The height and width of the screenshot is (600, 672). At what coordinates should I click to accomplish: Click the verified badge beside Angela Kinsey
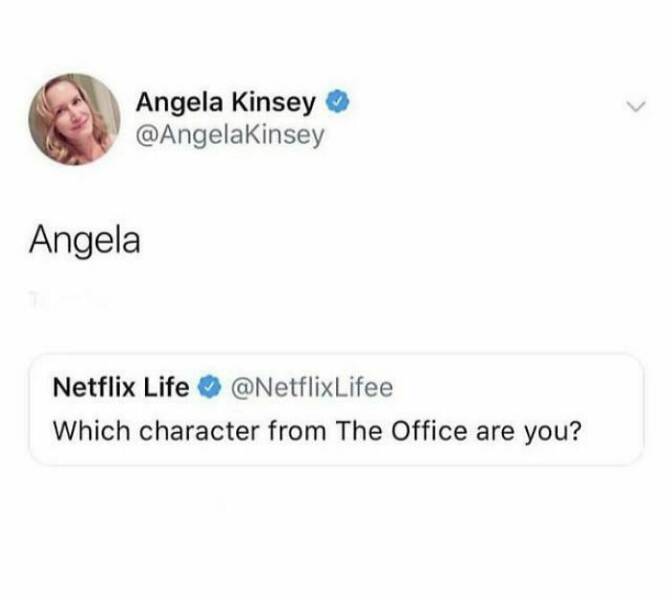click(x=339, y=102)
